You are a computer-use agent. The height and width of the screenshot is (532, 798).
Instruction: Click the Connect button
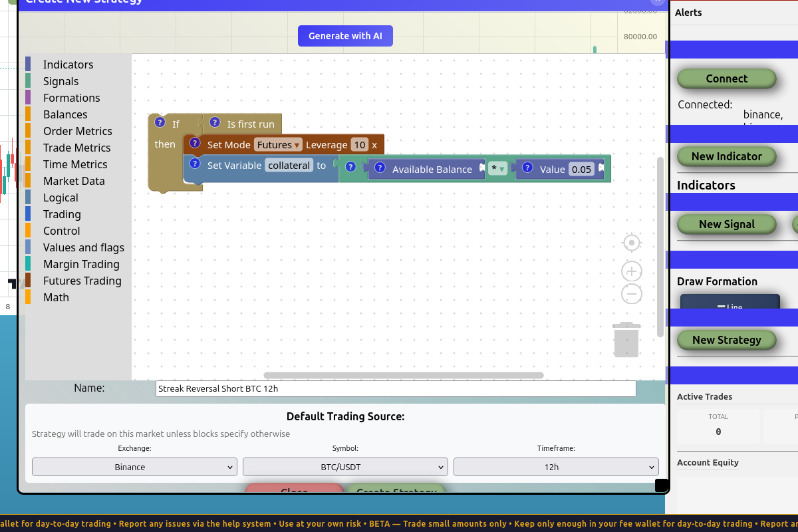click(x=726, y=78)
